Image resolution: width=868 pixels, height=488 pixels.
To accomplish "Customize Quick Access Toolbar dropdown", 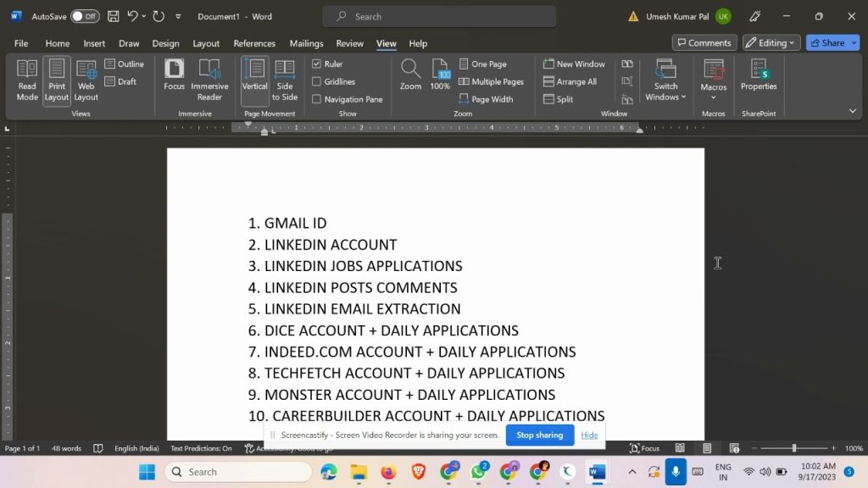I will [x=178, y=17].
